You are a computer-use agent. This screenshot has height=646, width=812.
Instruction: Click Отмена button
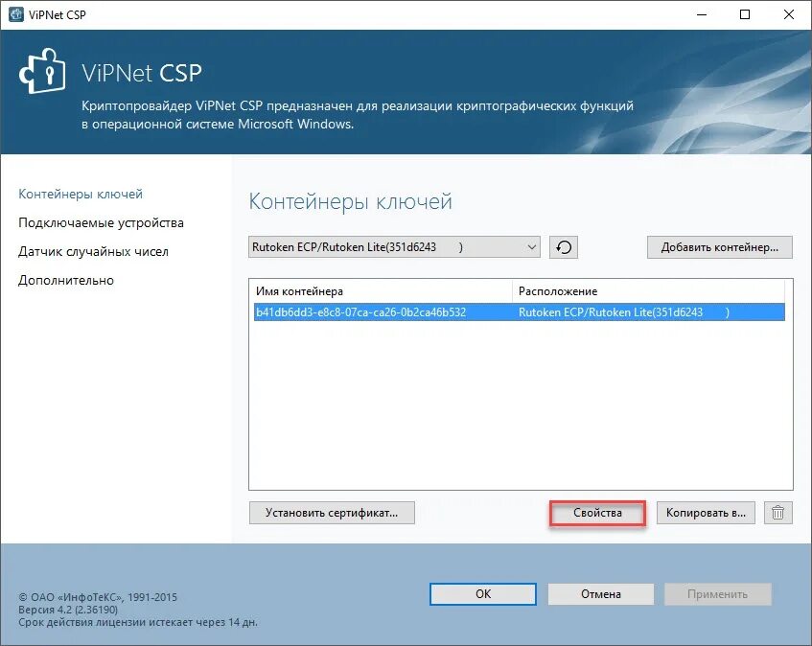(x=601, y=594)
